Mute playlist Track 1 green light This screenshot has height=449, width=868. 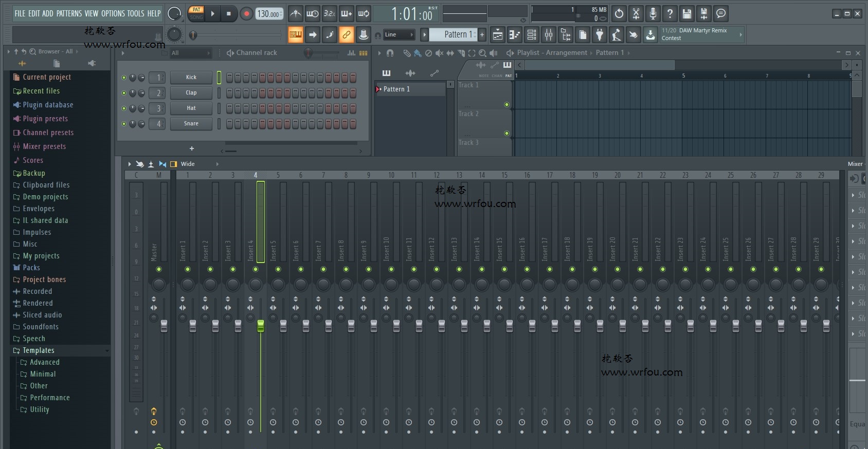(x=507, y=105)
